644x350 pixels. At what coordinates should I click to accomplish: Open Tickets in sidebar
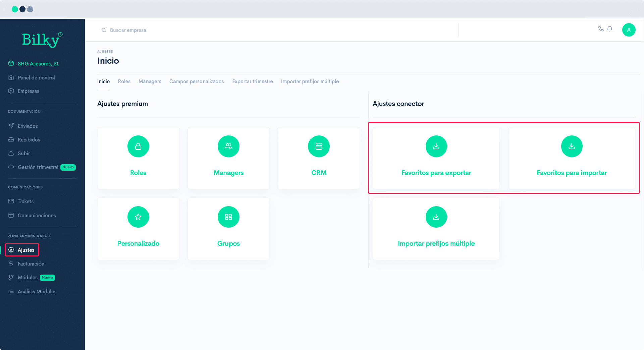[x=25, y=201]
